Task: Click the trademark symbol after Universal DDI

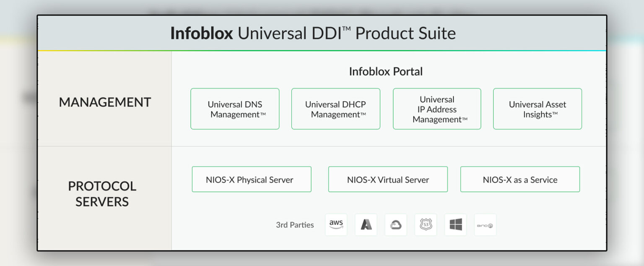Action: pyautogui.click(x=347, y=28)
